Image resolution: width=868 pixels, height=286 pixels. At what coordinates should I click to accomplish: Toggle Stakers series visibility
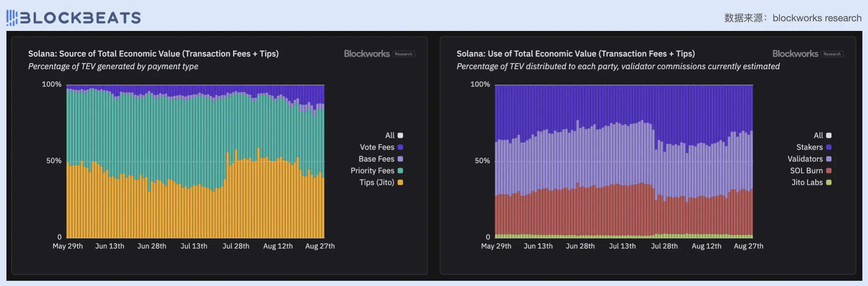pyautogui.click(x=814, y=147)
